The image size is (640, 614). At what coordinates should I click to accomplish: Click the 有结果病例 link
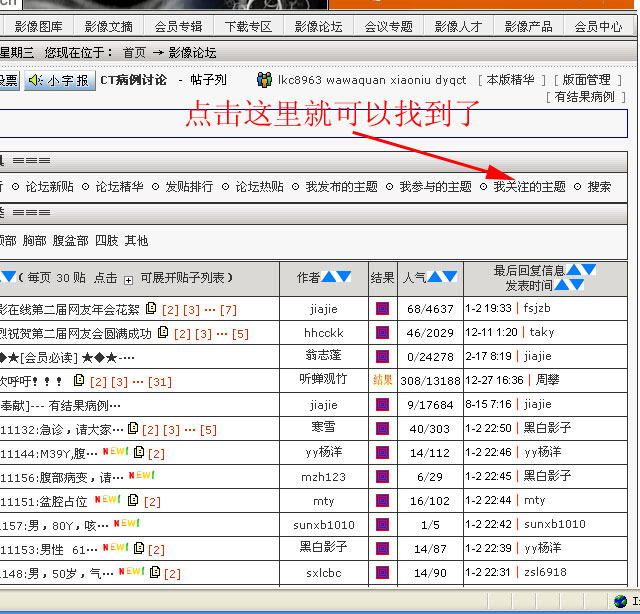tap(585, 97)
